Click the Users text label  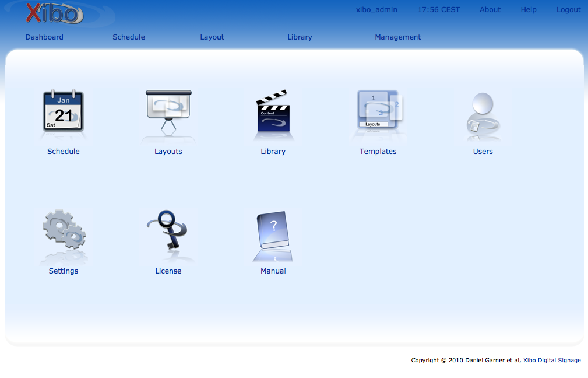[x=483, y=151]
